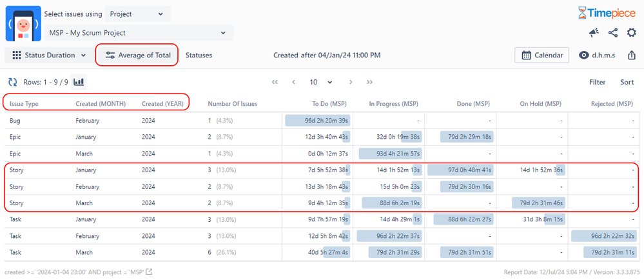Open the Average of Total settings
The image size is (644, 280).
pyautogui.click(x=137, y=55)
